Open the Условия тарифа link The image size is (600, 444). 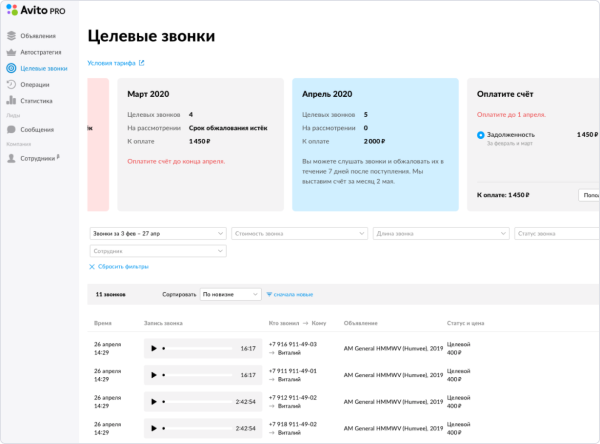(x=115, y=63)
